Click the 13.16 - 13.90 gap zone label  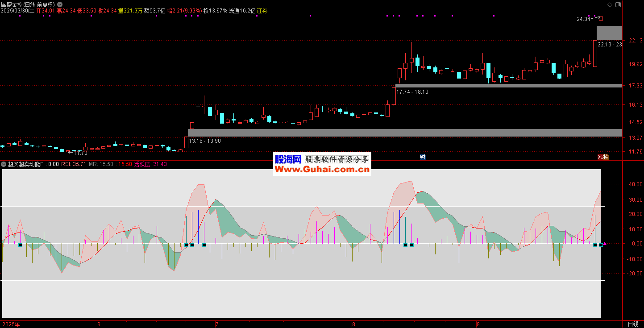205,141
